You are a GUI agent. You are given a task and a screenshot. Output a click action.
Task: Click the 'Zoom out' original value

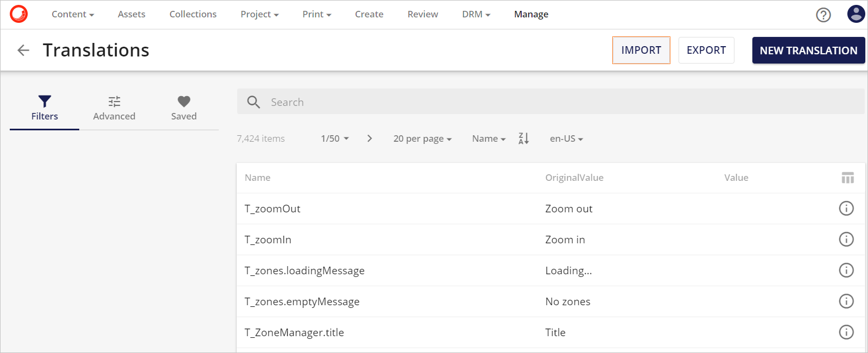click(x=569, y=209)
